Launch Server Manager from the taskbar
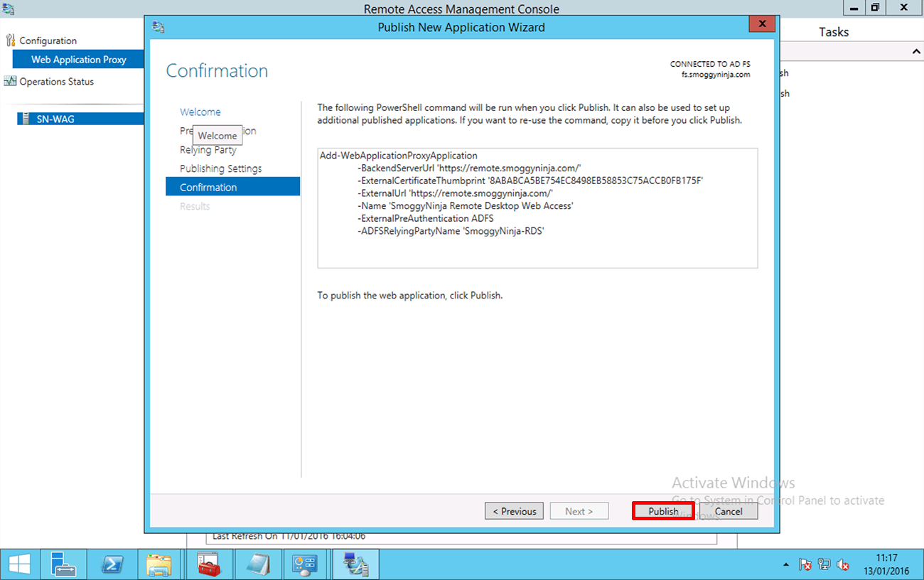924x580 pixels. (63, 564)
